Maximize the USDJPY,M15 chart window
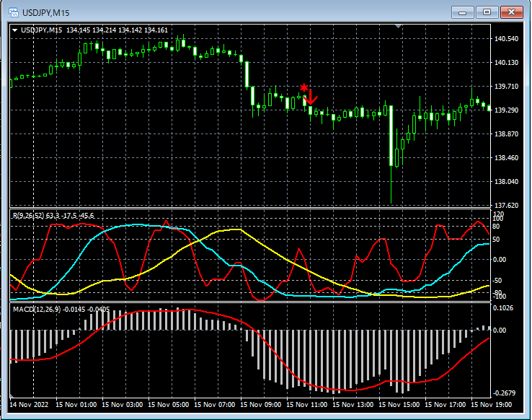Screen dimensions: 532x420 [x=487, y=12]
